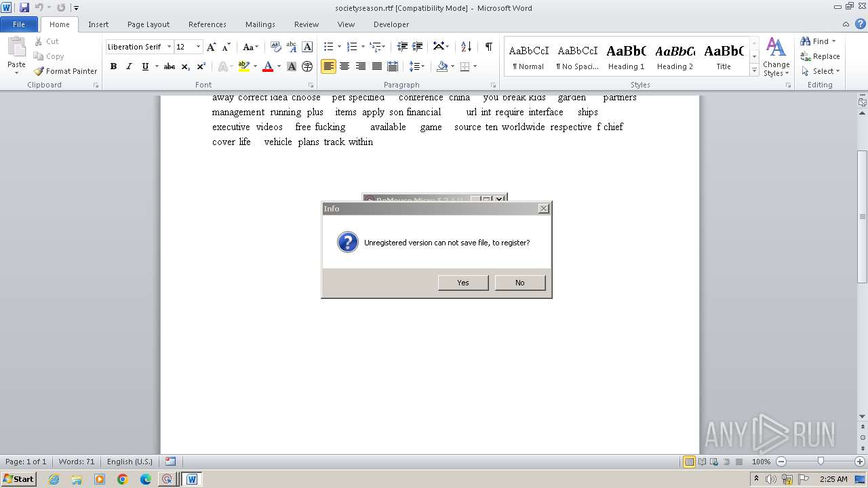Apply the red font color

click(x=268, y=66)
